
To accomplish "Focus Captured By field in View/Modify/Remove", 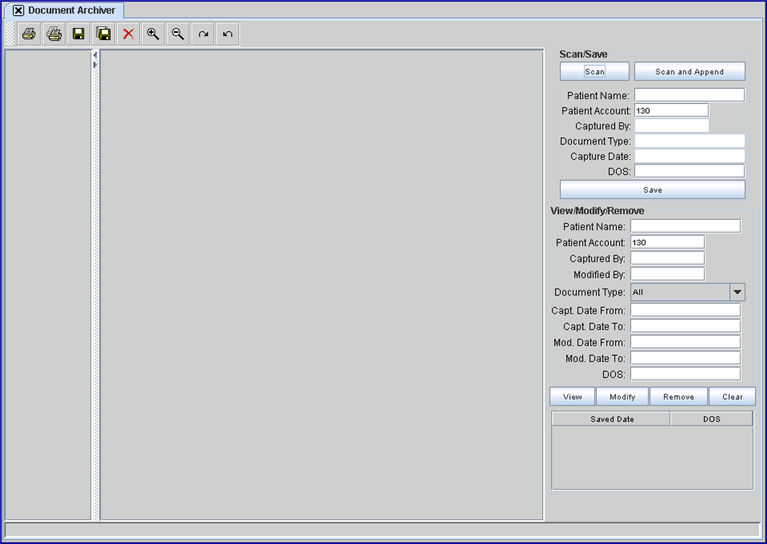I will coord(667,258).
